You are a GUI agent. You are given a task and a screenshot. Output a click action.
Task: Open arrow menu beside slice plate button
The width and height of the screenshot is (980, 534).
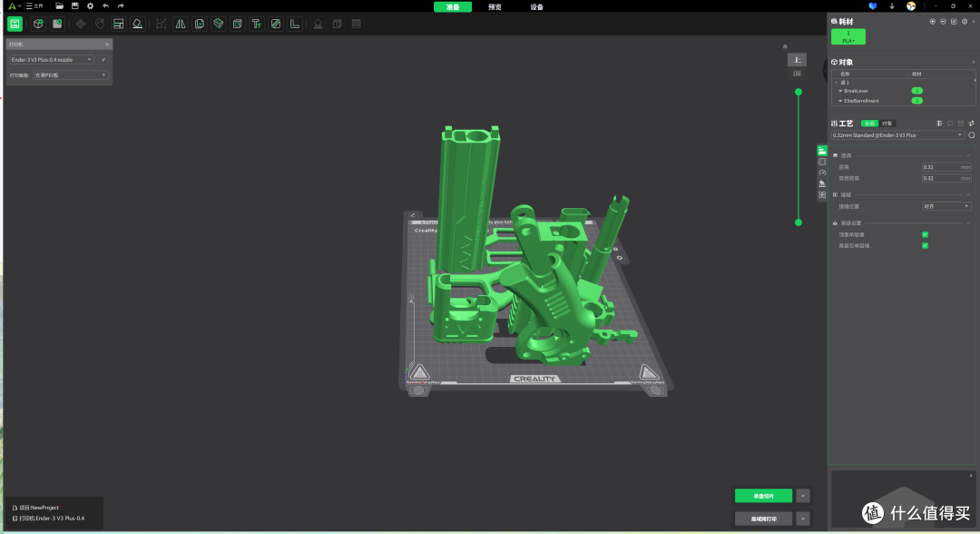pos(803,496)
